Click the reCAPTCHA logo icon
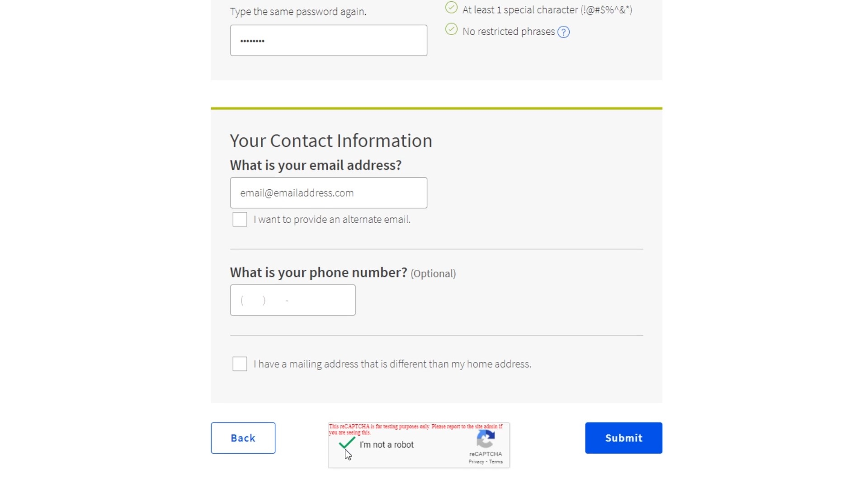 click(x=486, y=439)
